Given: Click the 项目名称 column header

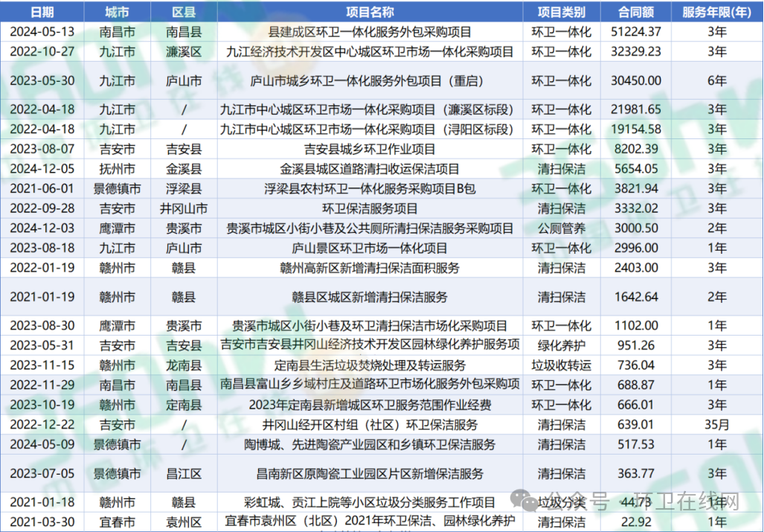Looking at the screenshot, I should click(x=370, y=12).
